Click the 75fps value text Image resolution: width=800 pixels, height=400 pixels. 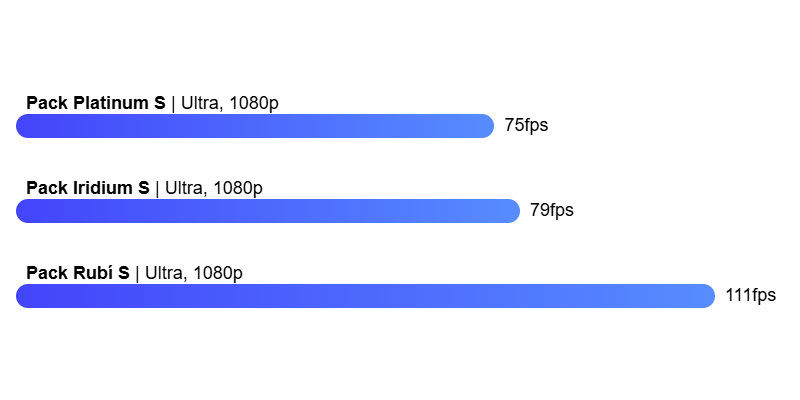(x=527, y=126)
